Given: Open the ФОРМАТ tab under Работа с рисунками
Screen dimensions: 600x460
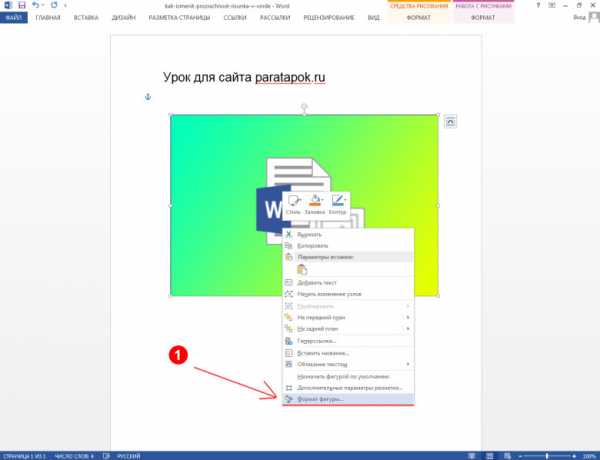Looking at the screenshot, I should 483,18.
